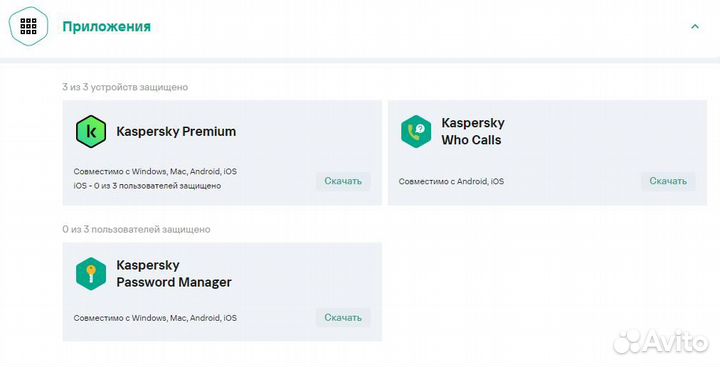The image size is (720, 367).
Task: Collapse the Приложения section with the chevron
Action: (x=695, y=27)
